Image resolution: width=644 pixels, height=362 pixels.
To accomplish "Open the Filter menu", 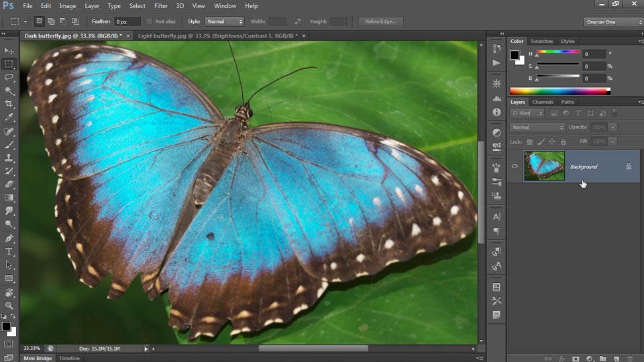I will pyautogui.click(x=161, y=6).
